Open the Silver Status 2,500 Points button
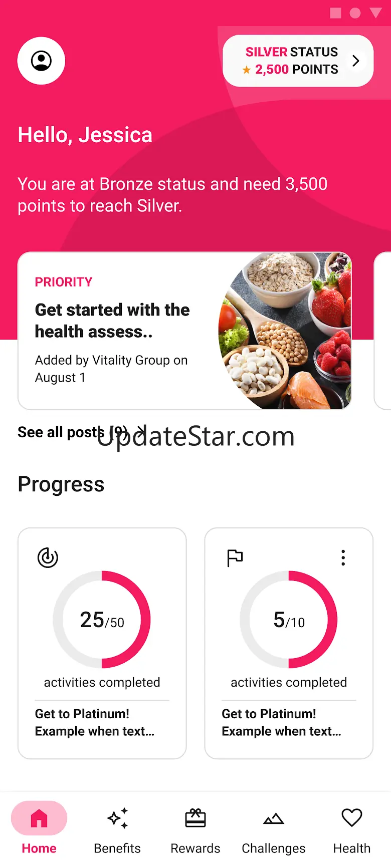Screen dimensions: 391x868 tap(298, 61)
